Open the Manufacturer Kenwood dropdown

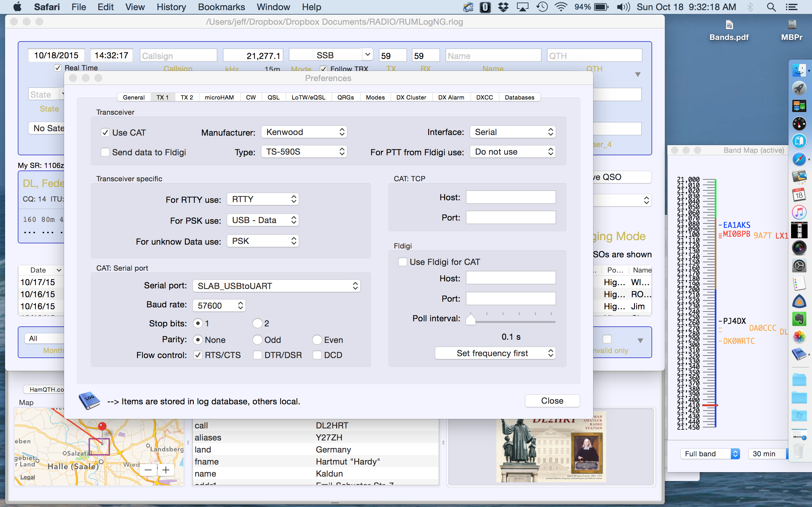[304, 132]
